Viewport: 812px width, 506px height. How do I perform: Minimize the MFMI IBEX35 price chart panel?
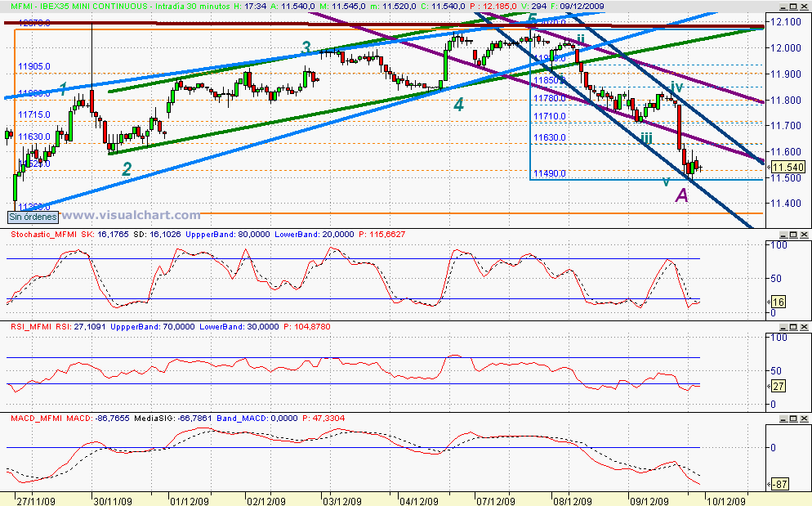click(783, 7)
